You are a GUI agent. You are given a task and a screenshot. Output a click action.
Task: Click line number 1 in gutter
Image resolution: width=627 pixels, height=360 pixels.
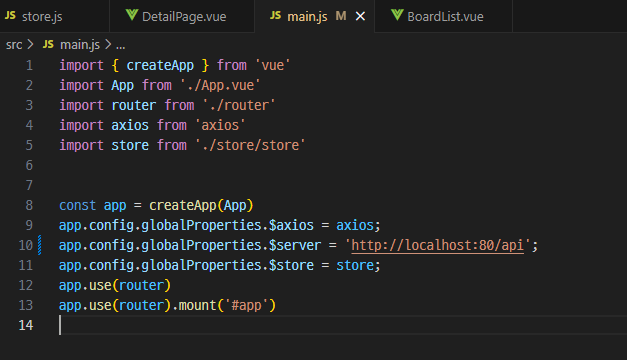[x=29, y=65]
